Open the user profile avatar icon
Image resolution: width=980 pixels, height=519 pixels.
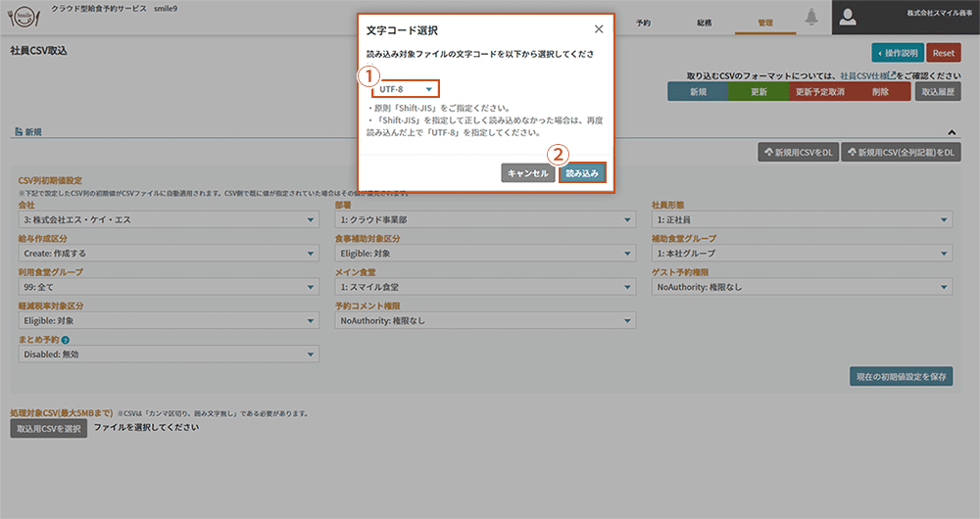[x=849, y=17]
